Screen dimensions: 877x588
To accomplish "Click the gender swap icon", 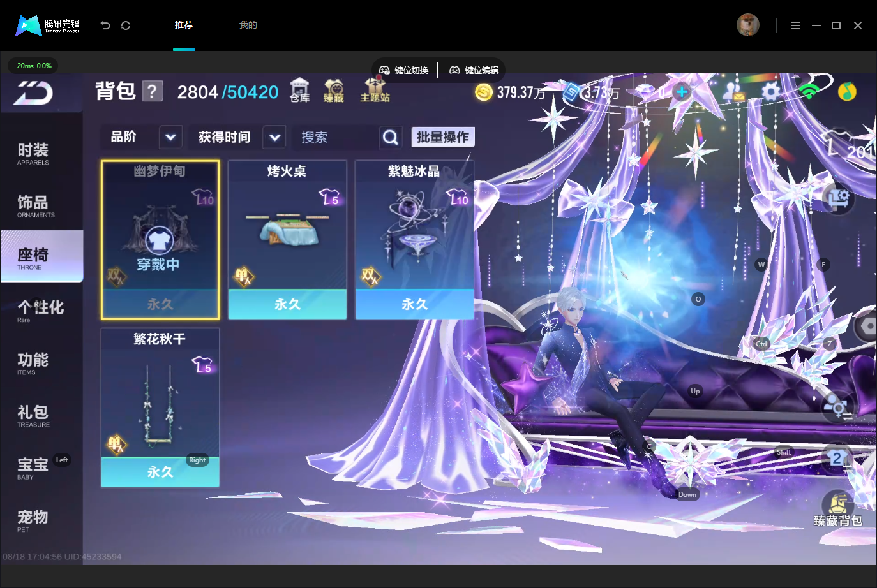I will 838,406.
